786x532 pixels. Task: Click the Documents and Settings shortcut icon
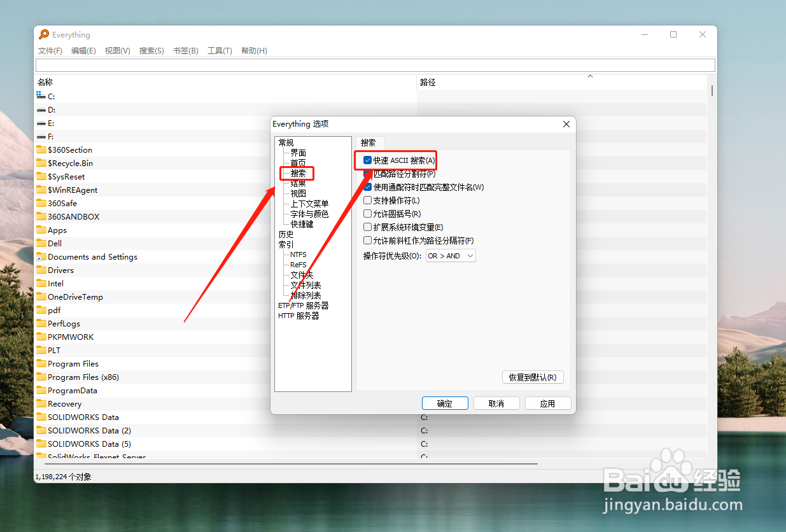click(41, 256)
